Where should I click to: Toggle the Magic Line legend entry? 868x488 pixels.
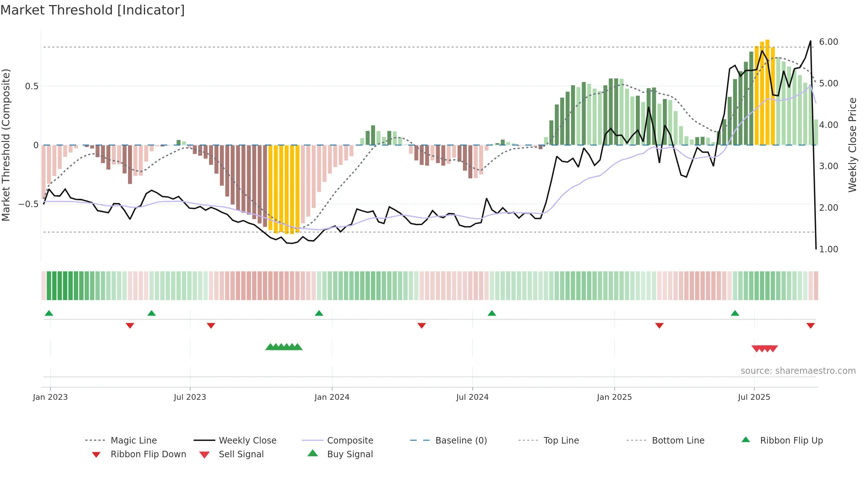pos(121,440)
